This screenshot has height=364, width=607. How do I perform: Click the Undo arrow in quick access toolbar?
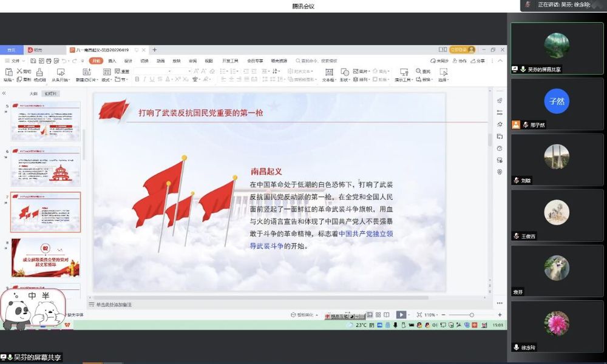pyautogui.click(x=64, y=61)
